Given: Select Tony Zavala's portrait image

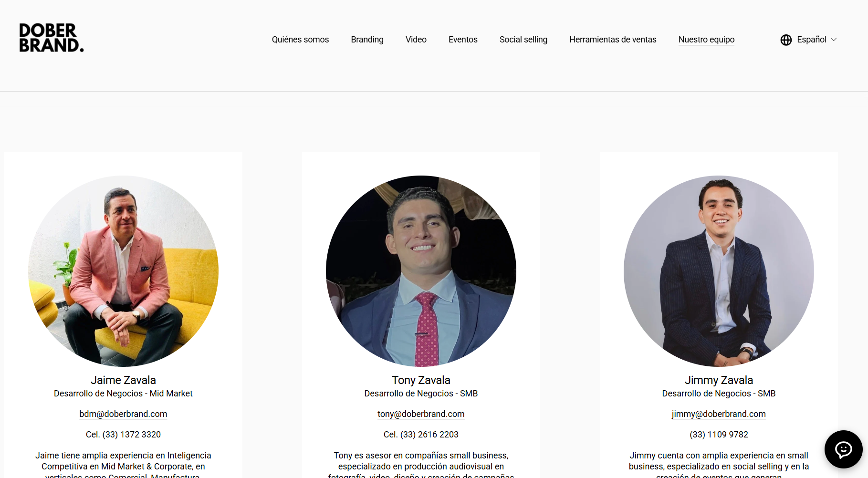Looking at the screenshot, I should pos(421,271).
